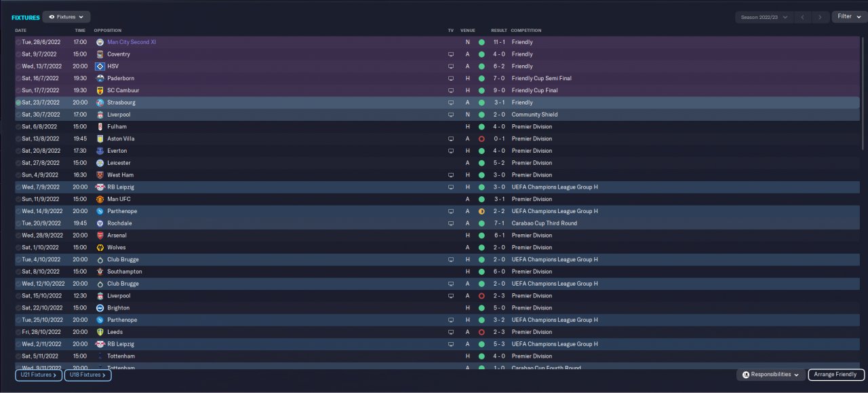Click the orange draw indicator for Parthenope

(x=481, y=211)
